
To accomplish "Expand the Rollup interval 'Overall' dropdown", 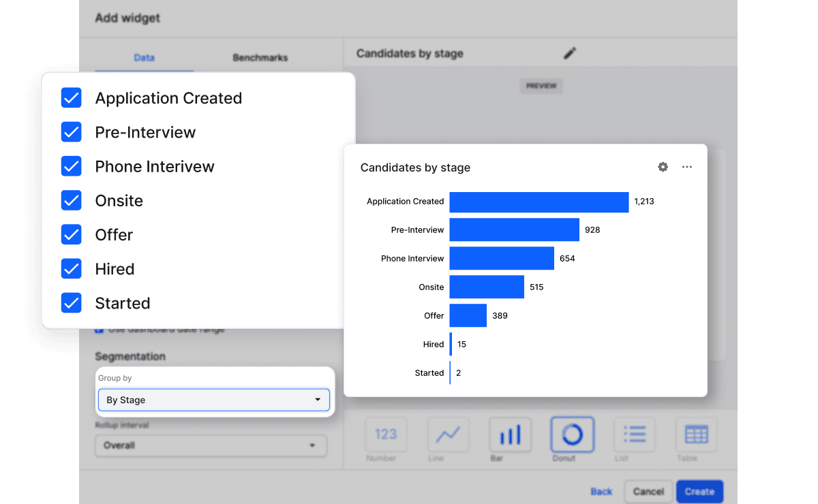I will click(211, 445).
